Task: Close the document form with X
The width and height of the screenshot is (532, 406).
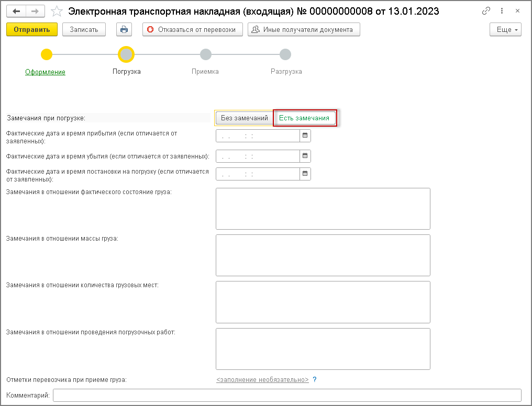Action: (x=517, y=11)
